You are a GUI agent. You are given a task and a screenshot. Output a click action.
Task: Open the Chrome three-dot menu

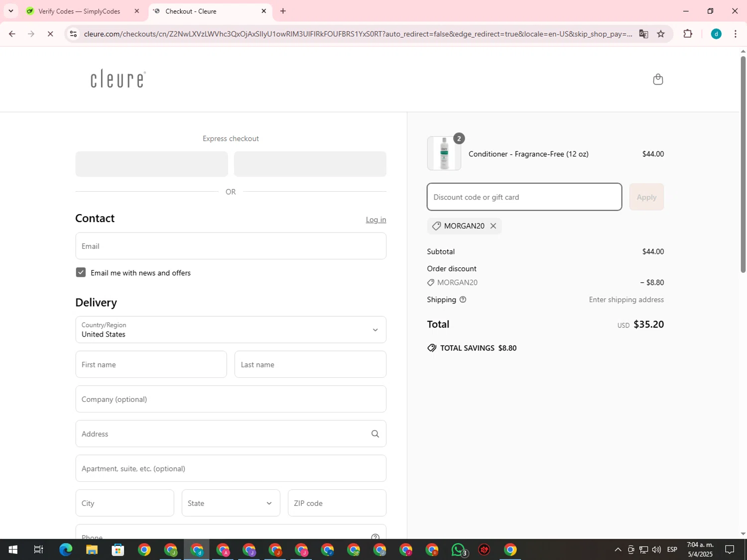pos(736,34)
